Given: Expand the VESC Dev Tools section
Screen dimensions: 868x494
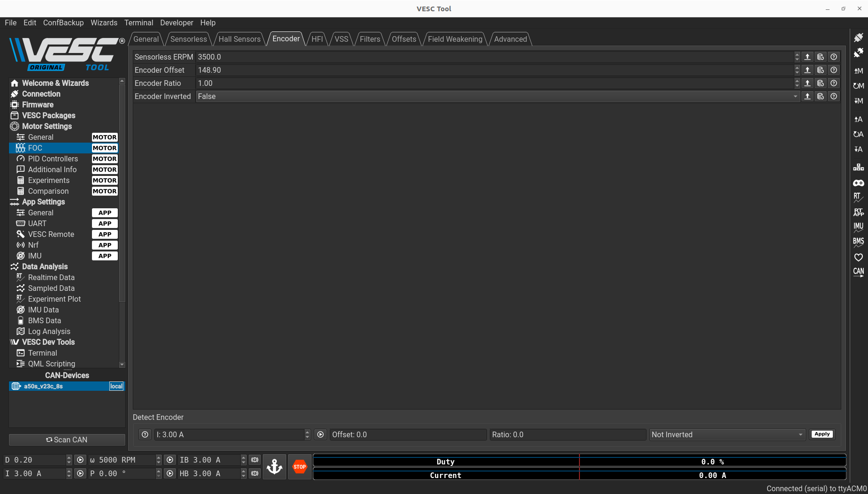Looking at the screenshot, I should [x=47, y=342].
